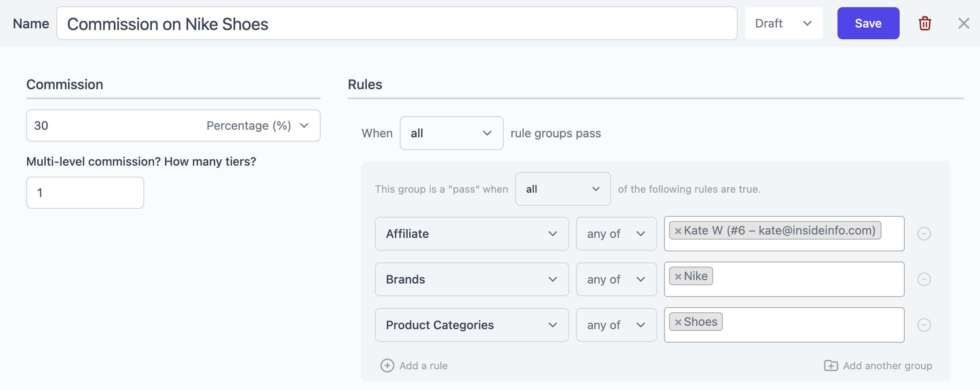Image resolution: width=980 pixels, height=390 pixels.
Task: Remove the Product Categories rule row
Action: coord(924,325)
